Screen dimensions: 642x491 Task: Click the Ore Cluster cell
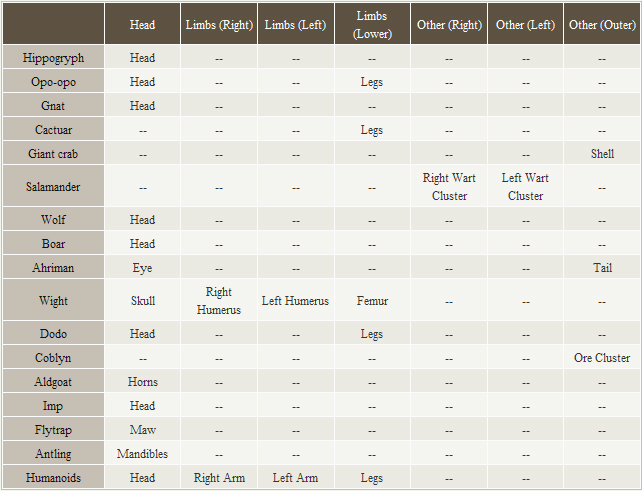pyautogui.click(x=602, y=358)
